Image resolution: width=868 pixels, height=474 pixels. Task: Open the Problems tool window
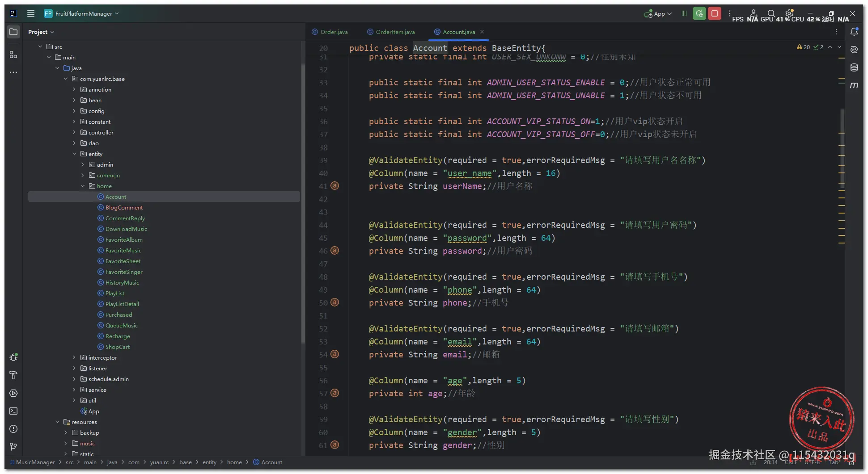pyautogui.click(x=13, y=429)
